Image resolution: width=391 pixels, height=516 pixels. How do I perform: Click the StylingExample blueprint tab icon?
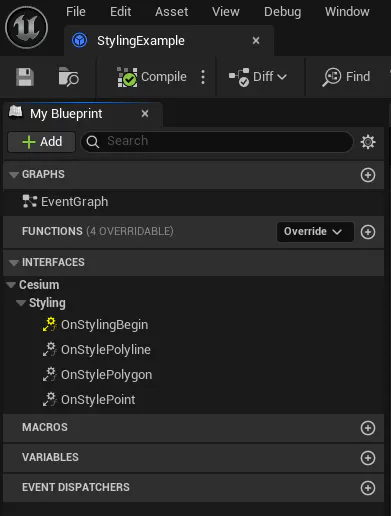pyautogui.click(x=79, y=41)
